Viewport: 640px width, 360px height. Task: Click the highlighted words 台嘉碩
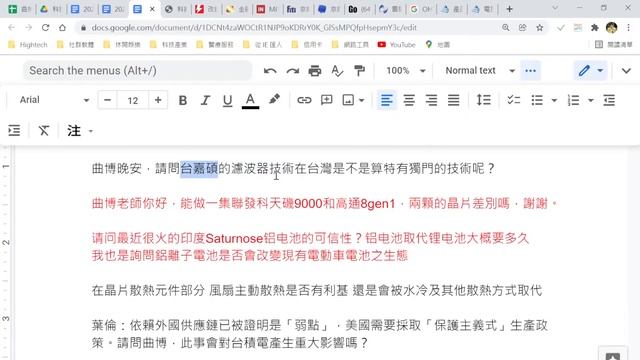pos(199,169)
